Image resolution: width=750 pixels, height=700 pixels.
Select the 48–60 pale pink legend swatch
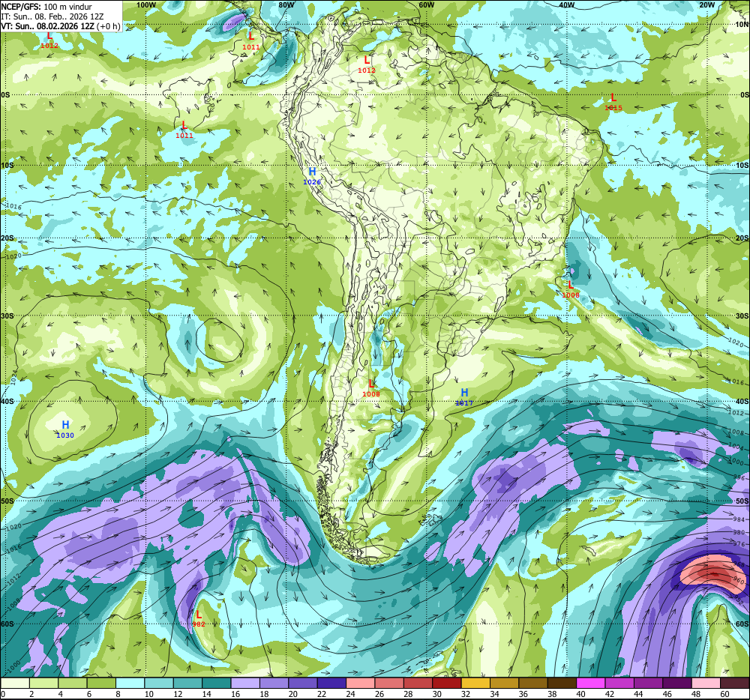[x=706, y=684]
